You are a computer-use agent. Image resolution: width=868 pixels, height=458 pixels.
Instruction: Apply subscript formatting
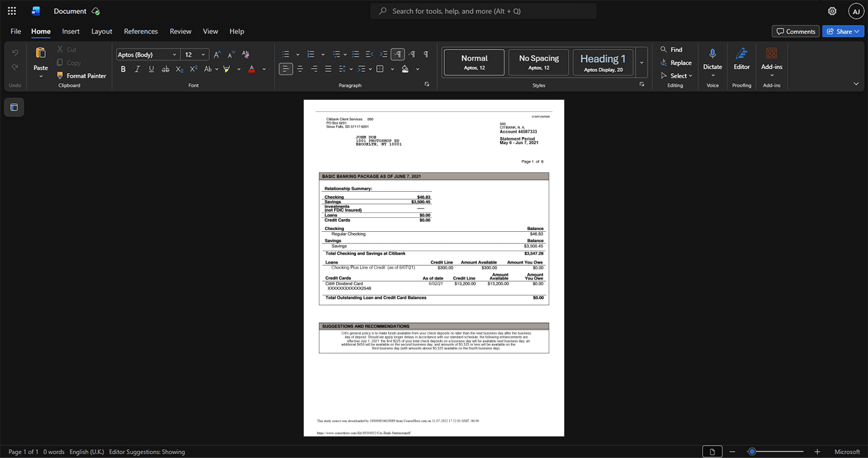pos(179,69)
